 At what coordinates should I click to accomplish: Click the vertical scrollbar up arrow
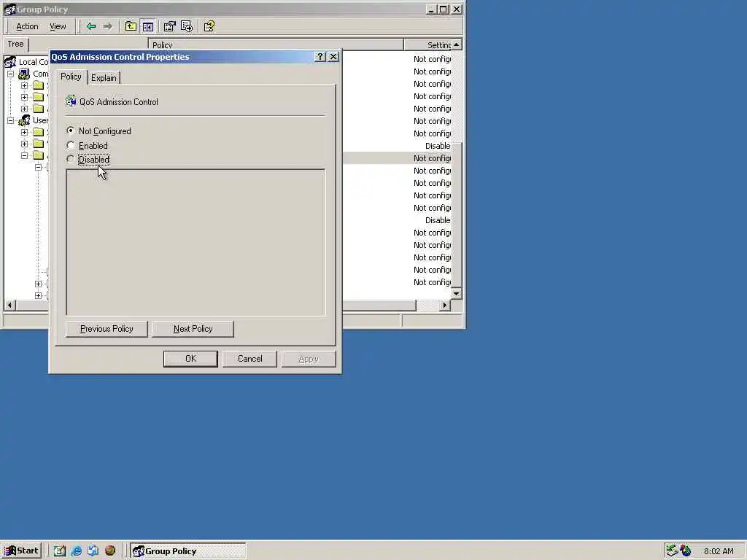[457, 44]
